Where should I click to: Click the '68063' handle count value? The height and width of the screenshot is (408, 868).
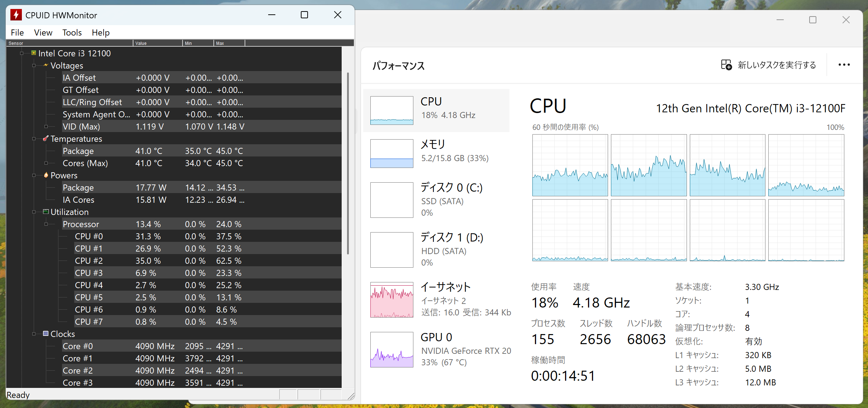[x=646, y=339]
